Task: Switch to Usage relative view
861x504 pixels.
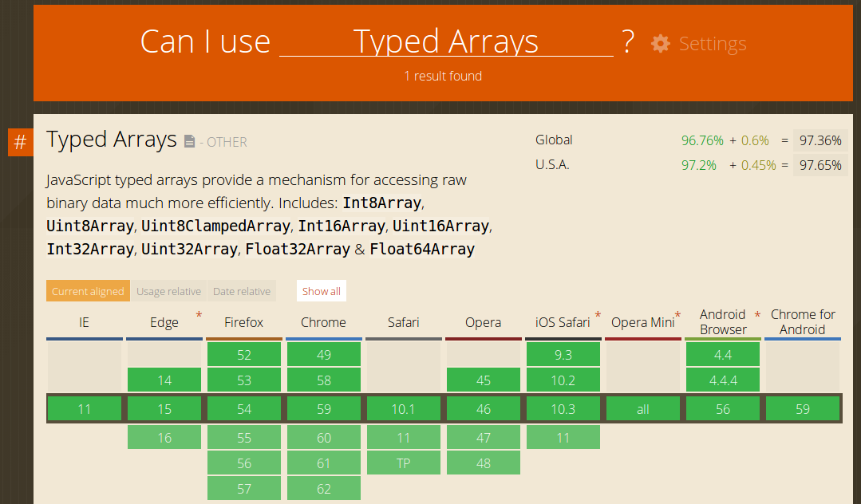Action: point(168,291)
